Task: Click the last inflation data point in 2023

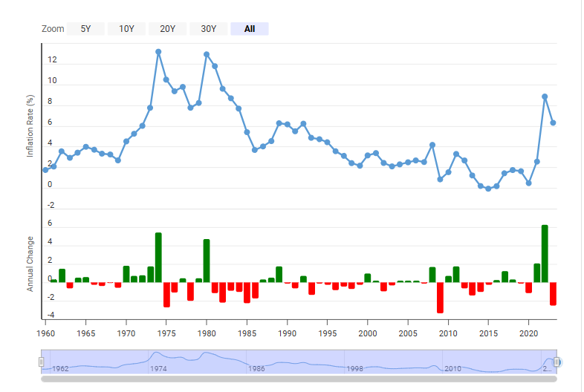Action: point(553,122)
